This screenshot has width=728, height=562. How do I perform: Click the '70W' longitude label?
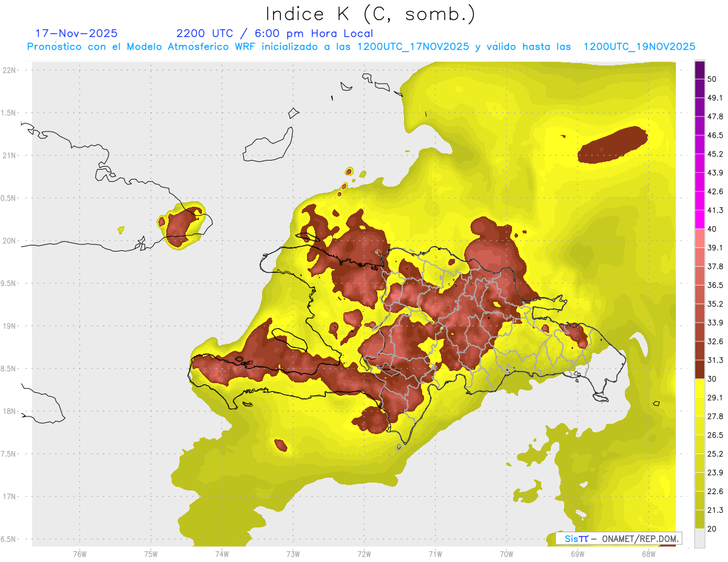click(x=507, y=554)
